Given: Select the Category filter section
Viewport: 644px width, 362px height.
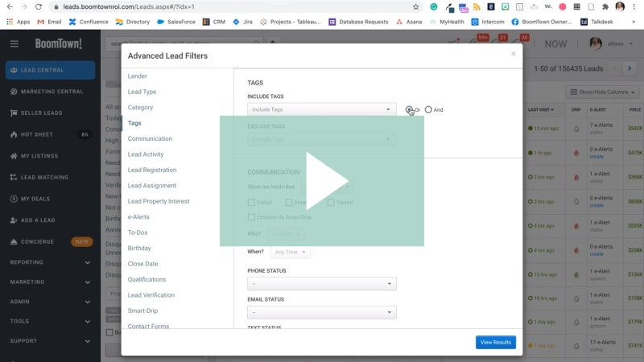Looking at the screenshot, I should point(140,108).
